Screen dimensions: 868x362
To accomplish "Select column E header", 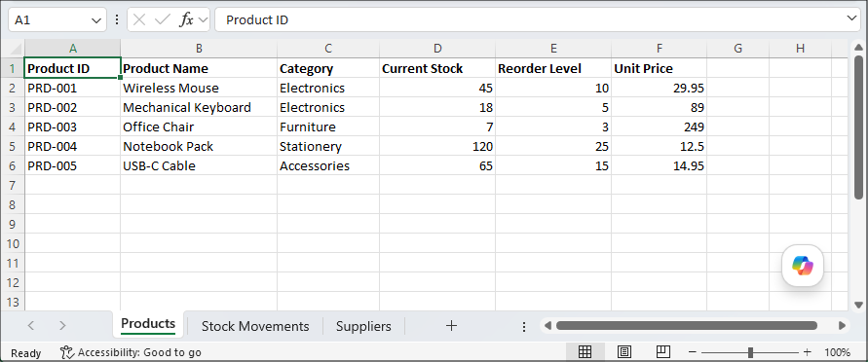I will pyautogui.click(x=553, y=49).
